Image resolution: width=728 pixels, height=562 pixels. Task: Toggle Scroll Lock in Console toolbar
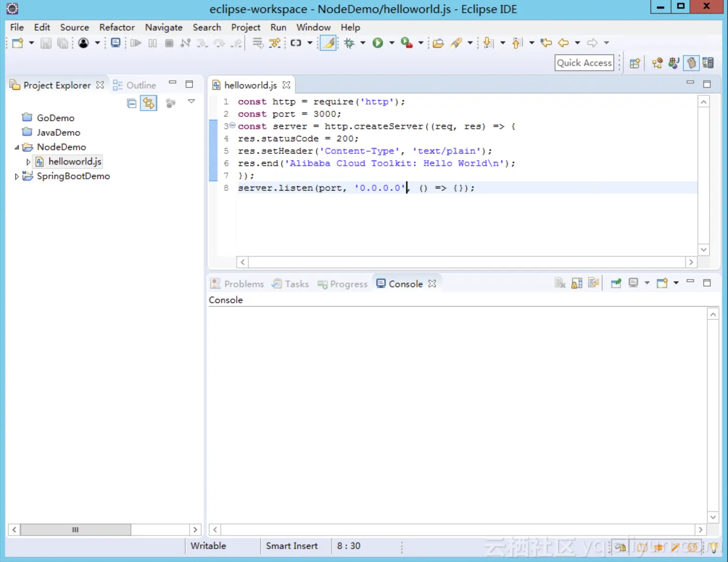[577, 283]
